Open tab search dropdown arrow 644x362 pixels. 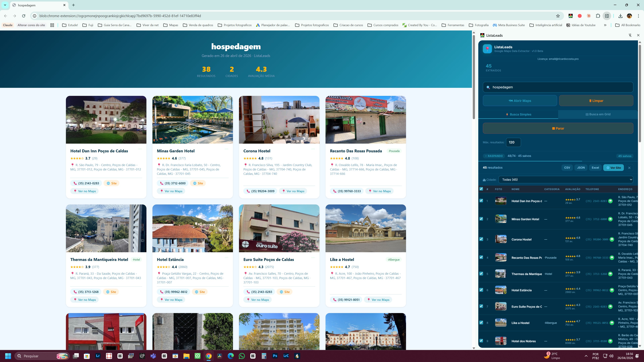[x=5, y=5]
